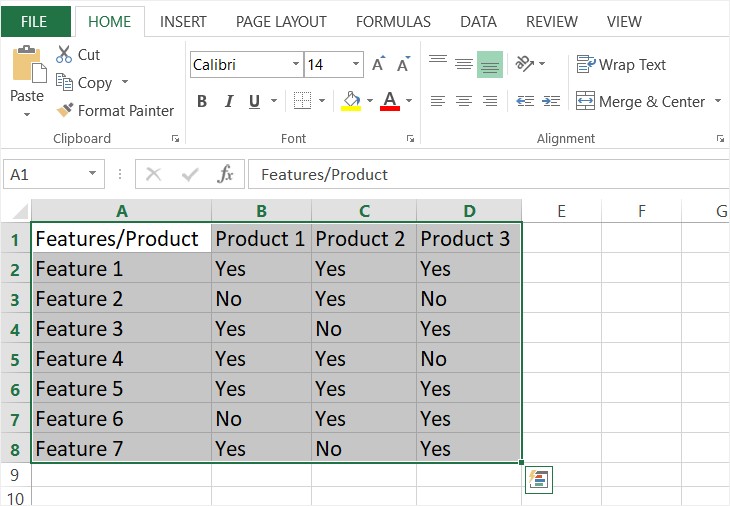
Task: Toggle Underline formatting
Action: pos(254,101)
